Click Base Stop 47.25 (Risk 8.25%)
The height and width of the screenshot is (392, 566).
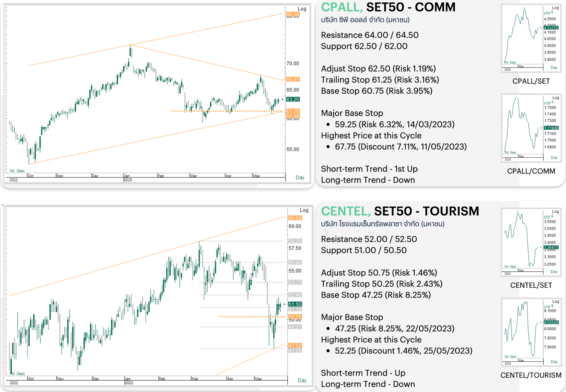(376, 295)
